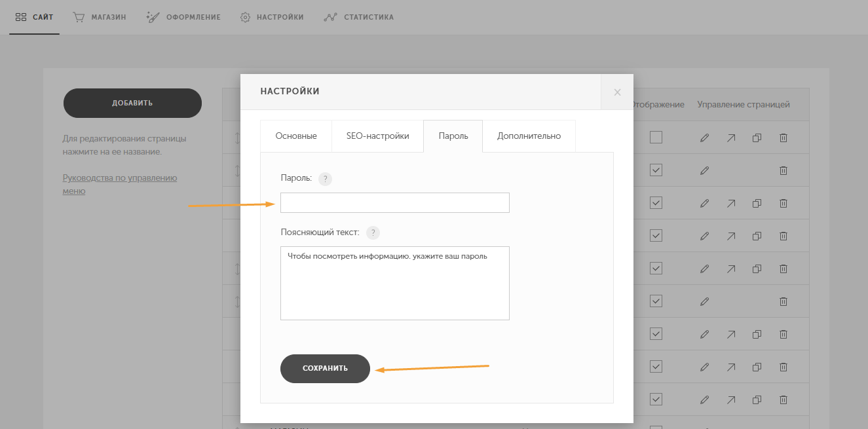Screen dimensions: 868x429
Task: Click the duplicate page icon in first row
Action: 757,138
